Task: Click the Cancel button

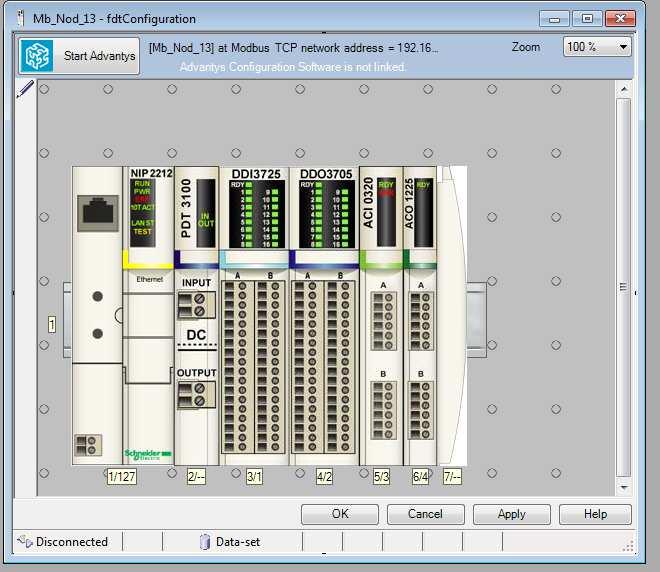Action: pyautogui.click(x=426, y=514)
